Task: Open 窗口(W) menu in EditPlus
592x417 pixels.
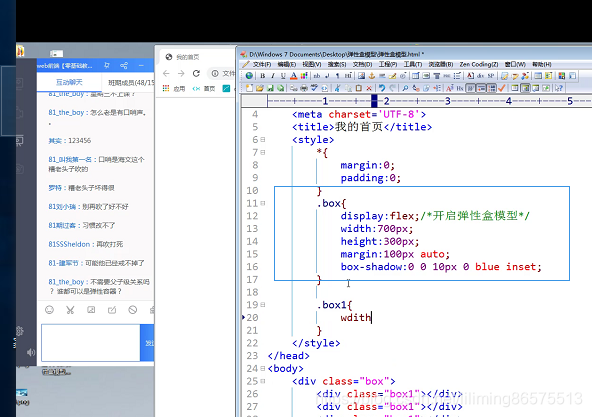Action: coord(515,65)
